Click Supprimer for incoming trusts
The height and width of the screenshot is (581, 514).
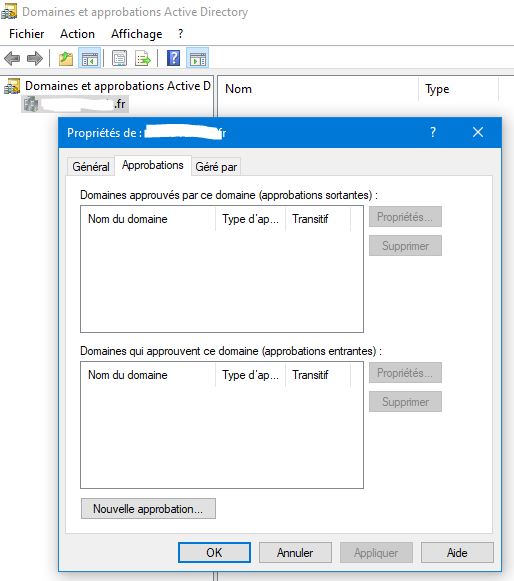point(405,401)
